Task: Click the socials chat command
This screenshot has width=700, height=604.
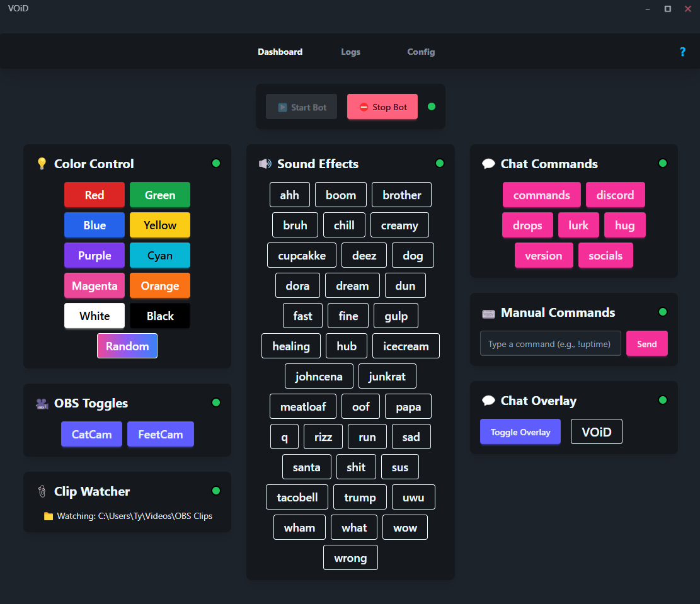Action: point(605,255)
